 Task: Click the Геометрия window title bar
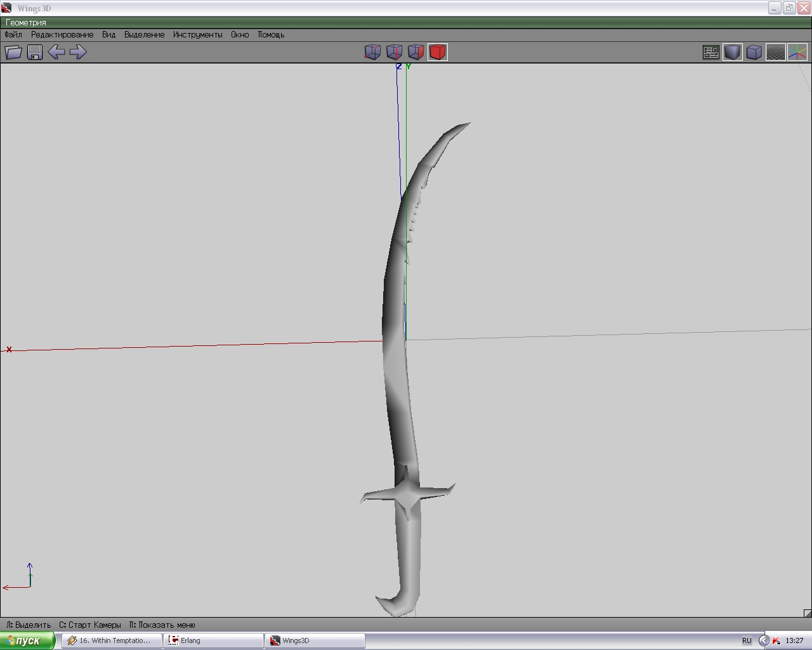point(406,23)
